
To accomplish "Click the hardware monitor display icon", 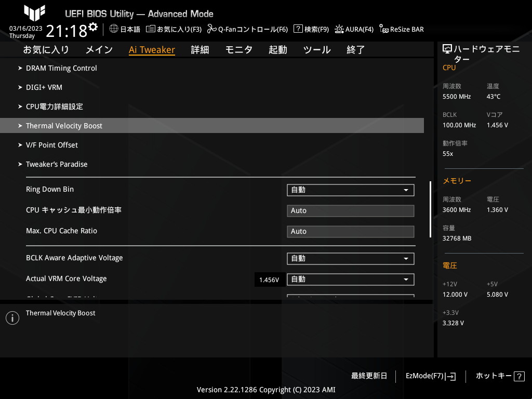I will point(447,49).
